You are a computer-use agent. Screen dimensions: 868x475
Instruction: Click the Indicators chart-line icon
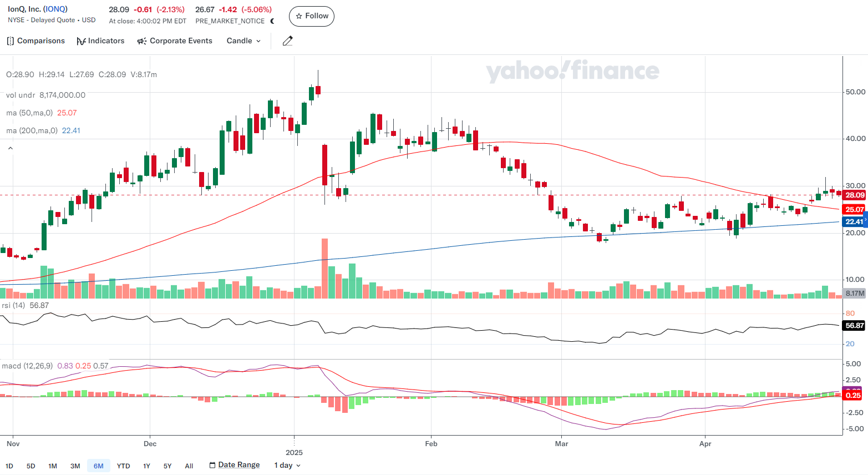click(81, 41)
